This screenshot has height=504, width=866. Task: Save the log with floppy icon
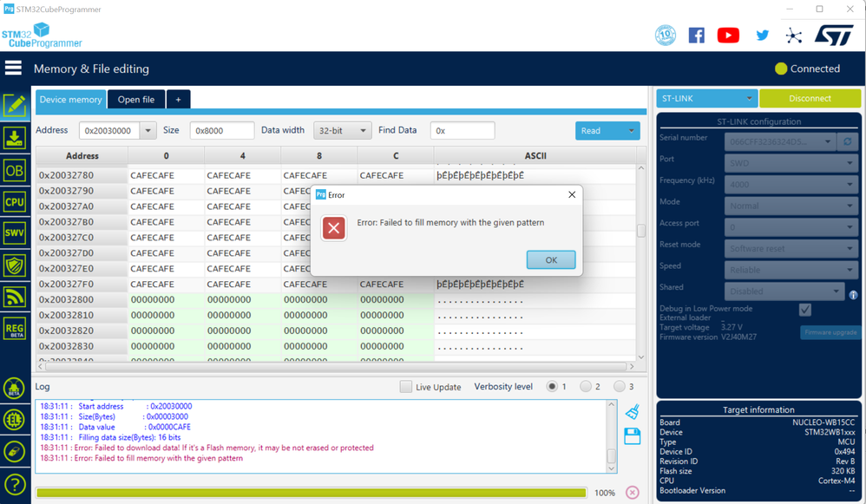[x=633, y=436]
